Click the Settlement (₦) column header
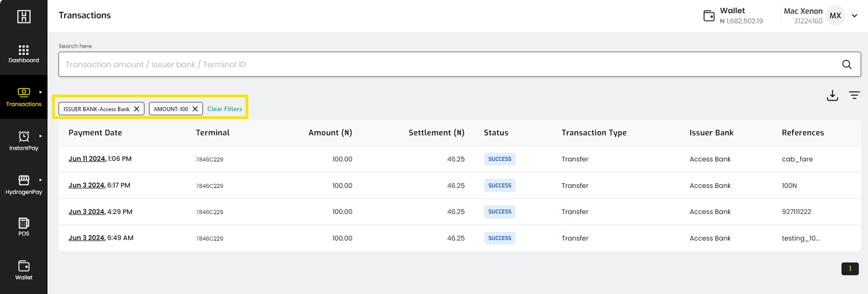This screenshot has height=294, width=868. (x=436, y=133)
